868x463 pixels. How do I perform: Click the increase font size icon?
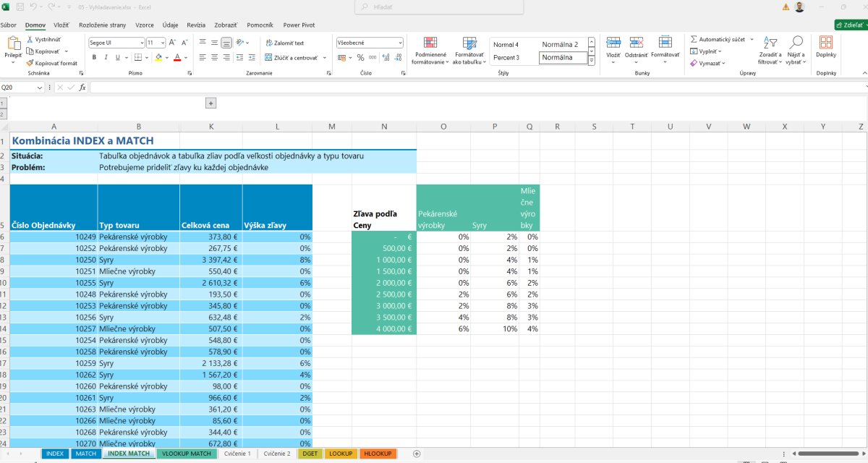point(173,43)
